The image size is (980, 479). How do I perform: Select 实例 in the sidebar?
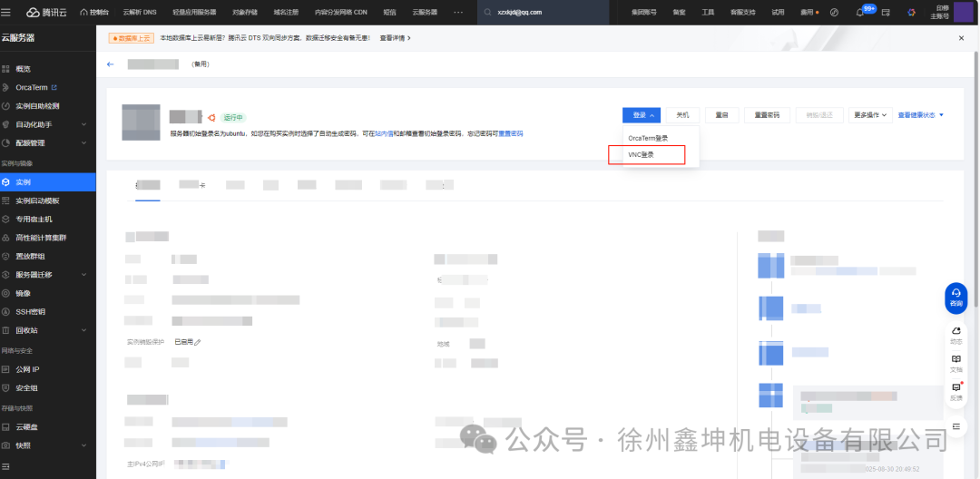[x=48, y=182]
